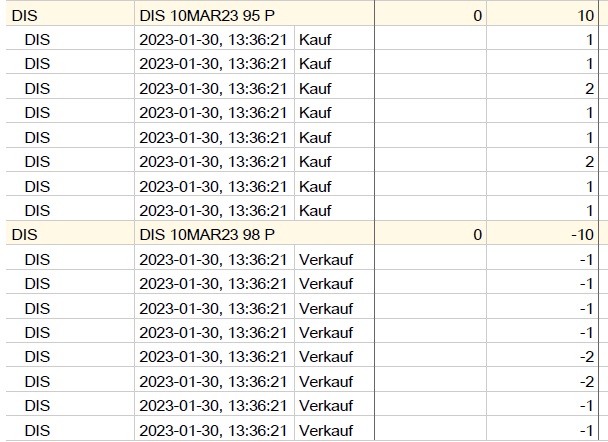Viewport: 608px width, 442px height.
Task: Click the last Kauf label under 95 P
Action: 315,210
